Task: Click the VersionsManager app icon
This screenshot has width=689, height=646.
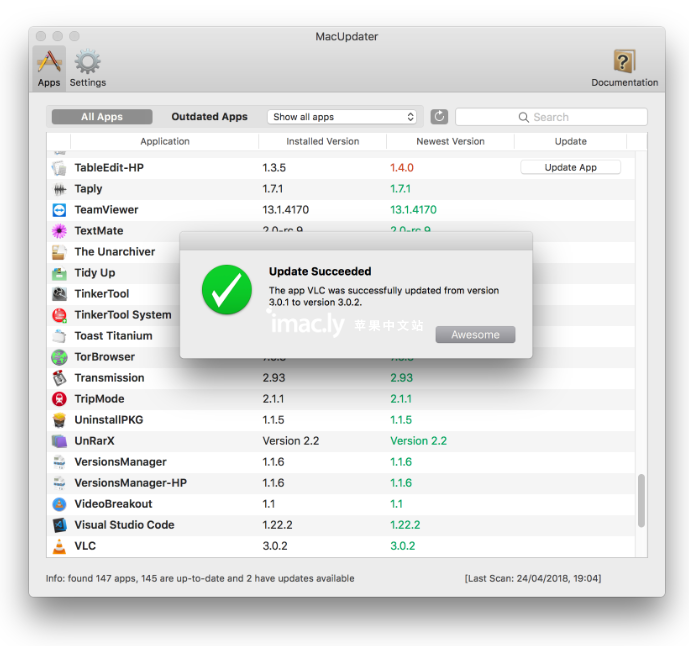Action: [x=59, y=462]
